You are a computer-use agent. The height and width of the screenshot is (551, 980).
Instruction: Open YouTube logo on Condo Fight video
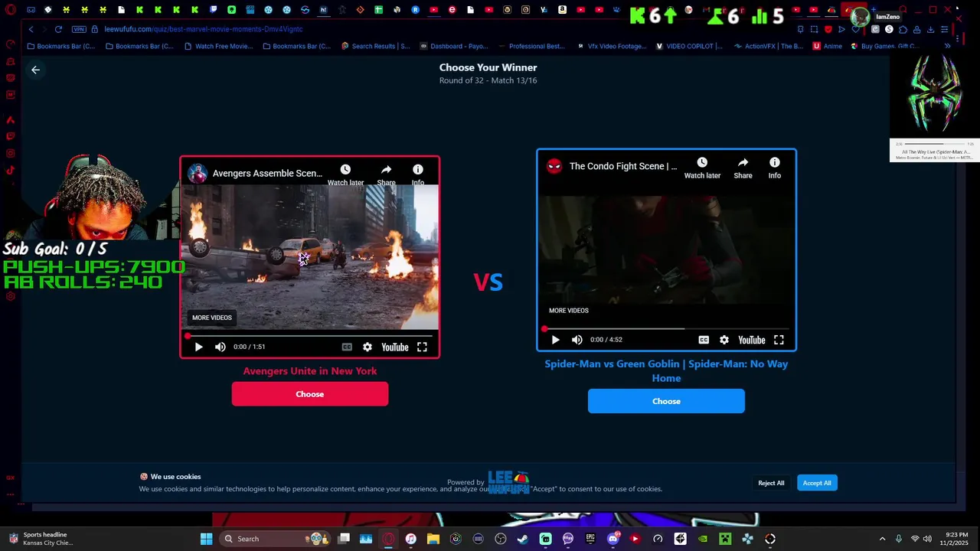[x=752, y=340]
